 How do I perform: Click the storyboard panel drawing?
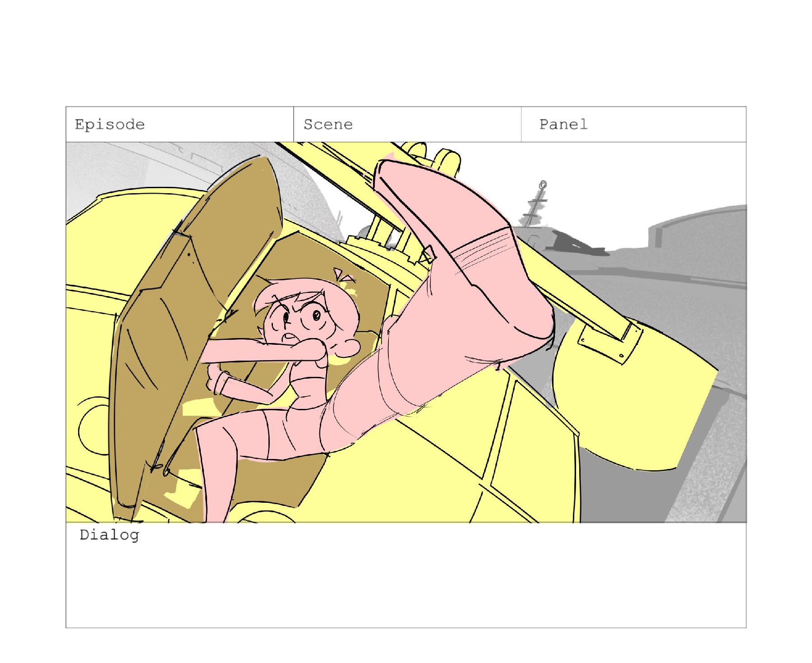coord(406,332)
